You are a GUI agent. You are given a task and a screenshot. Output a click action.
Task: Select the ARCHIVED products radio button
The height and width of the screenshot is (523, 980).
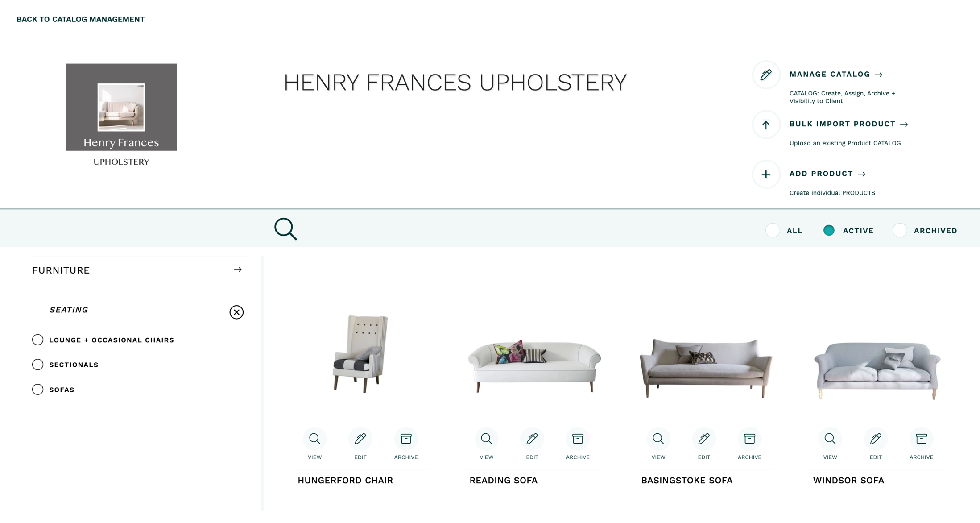pyautogui.click(x=900, y=230)
